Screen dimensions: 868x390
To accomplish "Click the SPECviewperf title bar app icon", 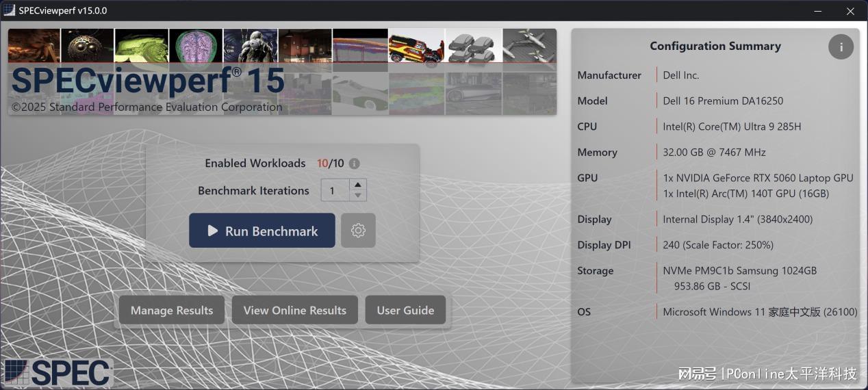I will [10, 11].
